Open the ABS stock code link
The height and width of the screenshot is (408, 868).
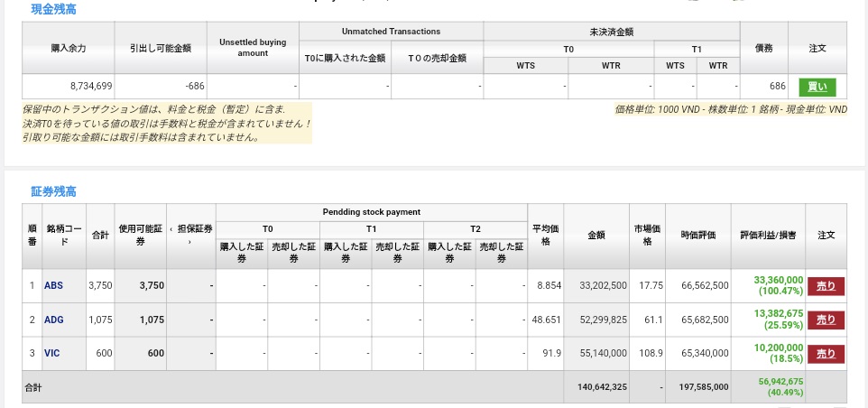[53, 285]
